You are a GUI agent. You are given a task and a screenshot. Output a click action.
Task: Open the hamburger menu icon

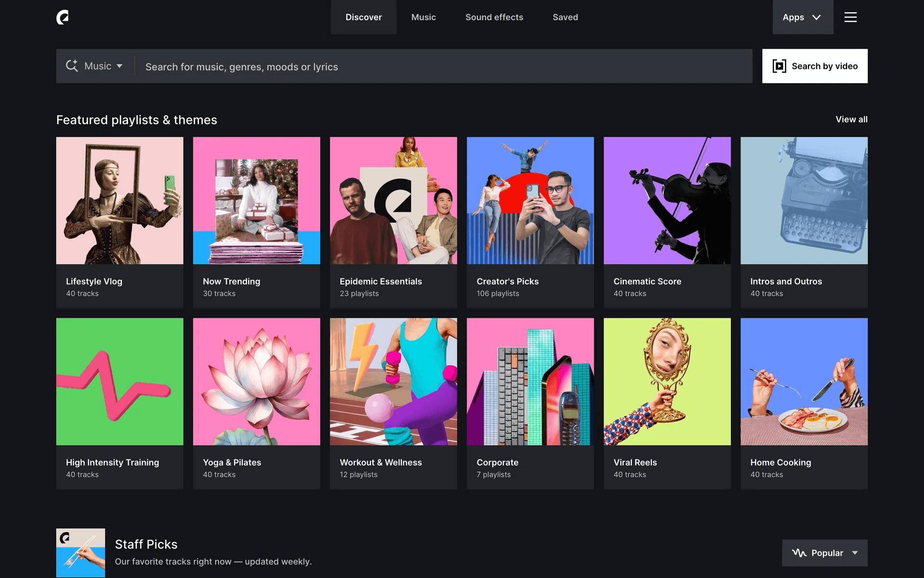point(850,17)
